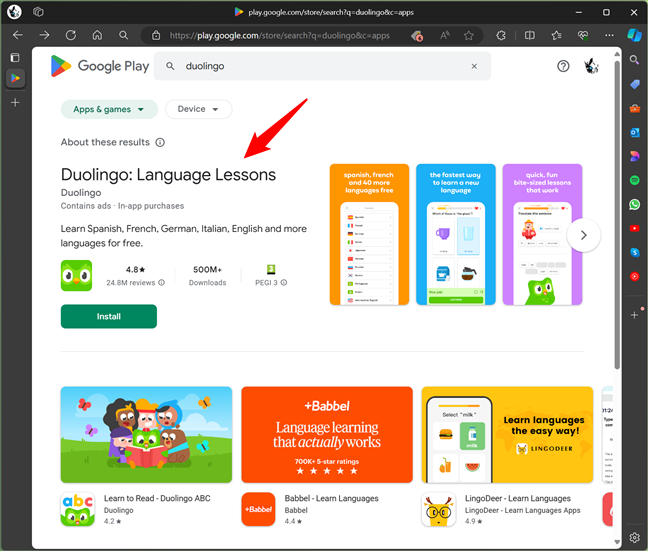Go back to the previous page
The width and height of the screenshot is (648, 551).
click(x=18, y=35)
